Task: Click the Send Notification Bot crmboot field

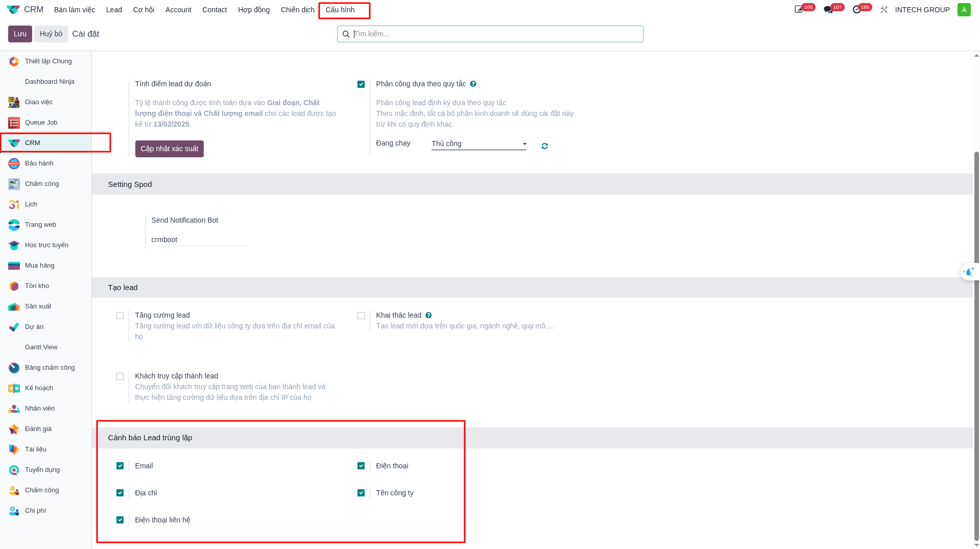Action: 200,240
